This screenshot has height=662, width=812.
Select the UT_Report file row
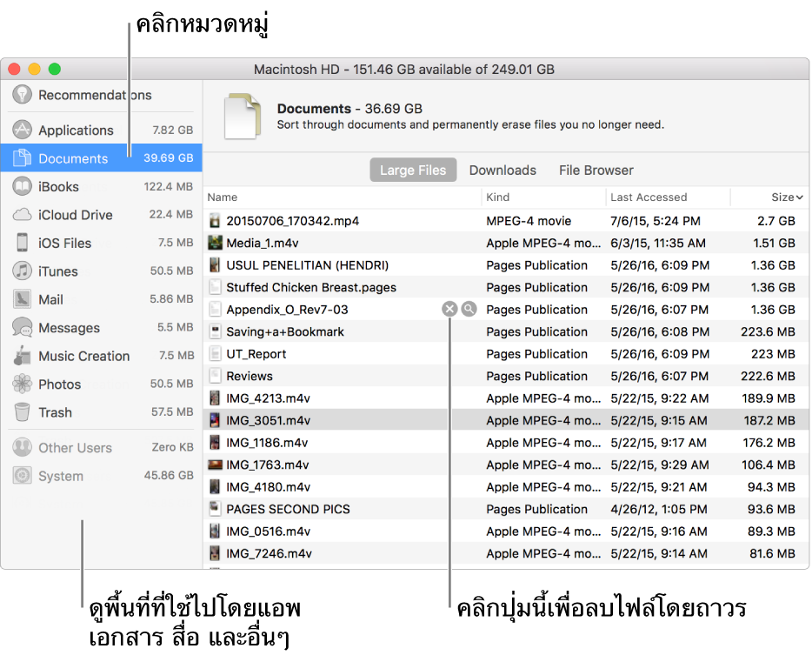pos(506,354)
